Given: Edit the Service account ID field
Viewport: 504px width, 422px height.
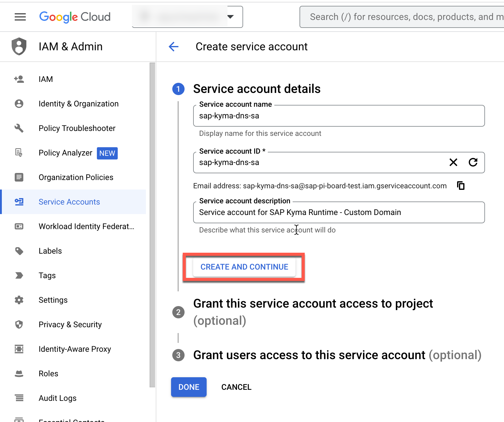Looking at the screenshot, I should [339, 163].
